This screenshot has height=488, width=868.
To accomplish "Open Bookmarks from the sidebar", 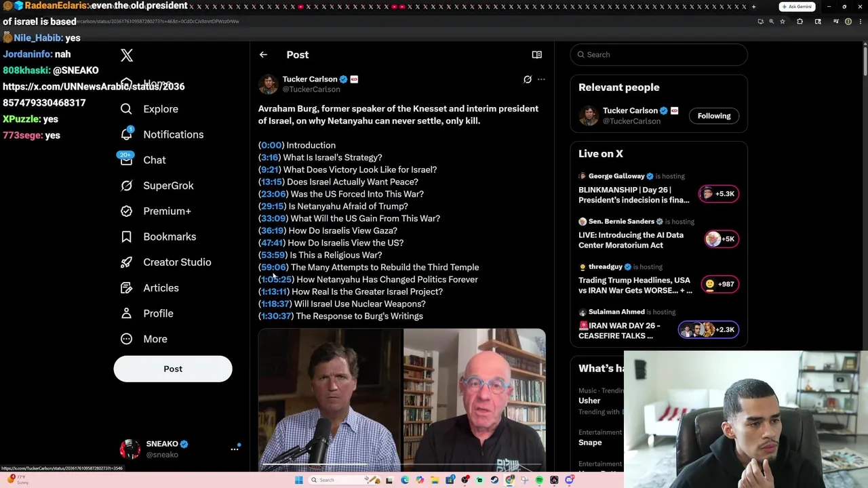I will 158,237.
